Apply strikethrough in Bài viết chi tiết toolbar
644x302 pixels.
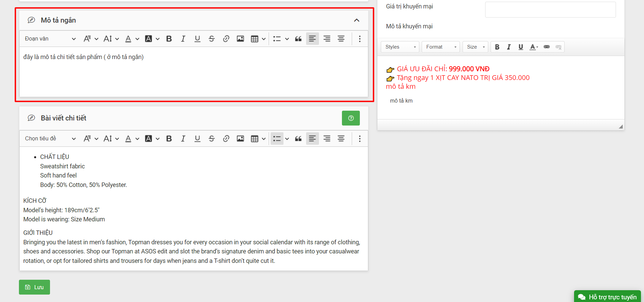(x=212, y=139)
